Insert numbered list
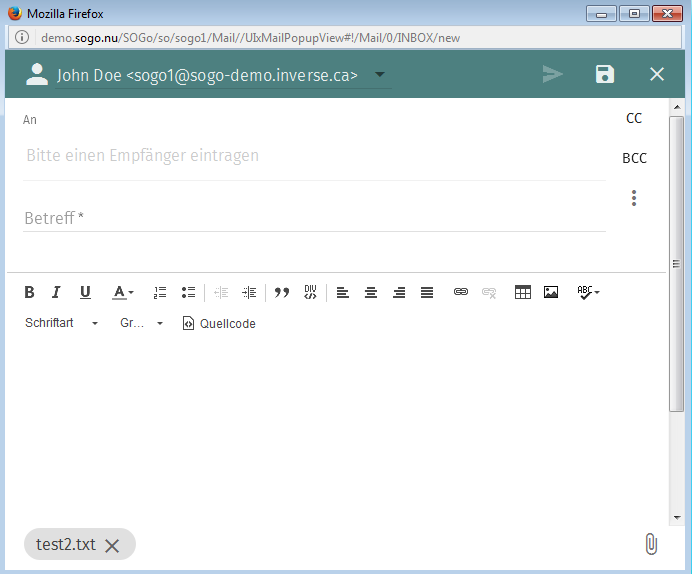This screenshot has height=574, width=692. point(160,292)
